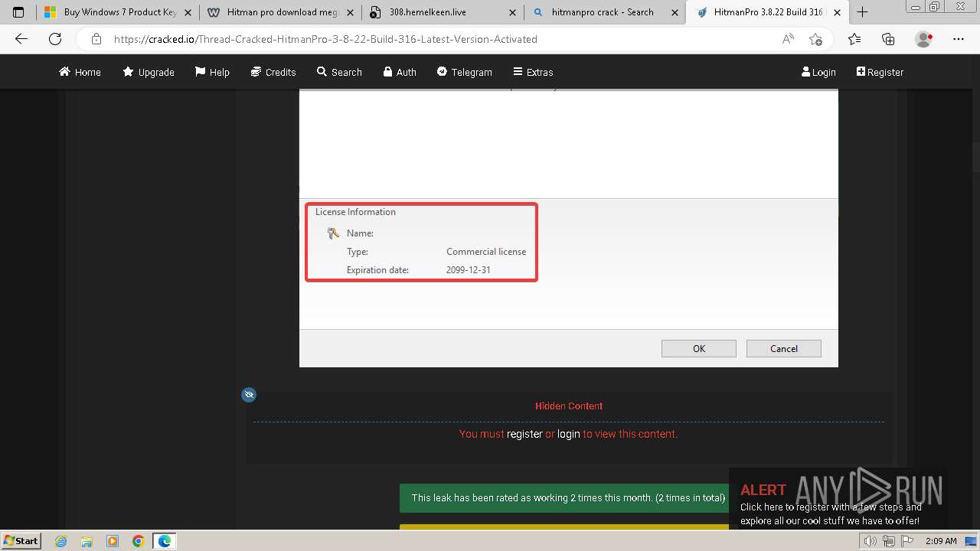The width and height of the screenshot is (980, 551).
Task: Click the hidden content eye icon
Action: [249, 395]
